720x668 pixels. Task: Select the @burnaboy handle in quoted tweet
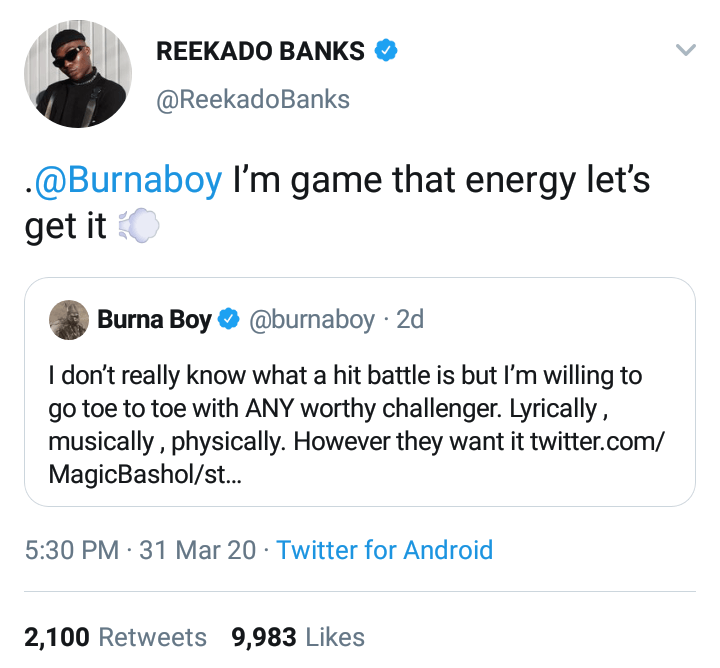point(311,320)
